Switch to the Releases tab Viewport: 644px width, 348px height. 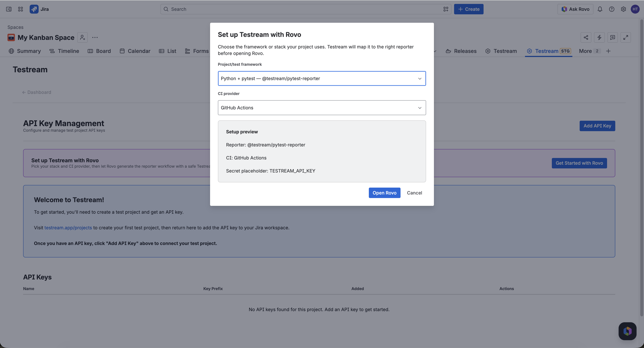tap(461, 51)
